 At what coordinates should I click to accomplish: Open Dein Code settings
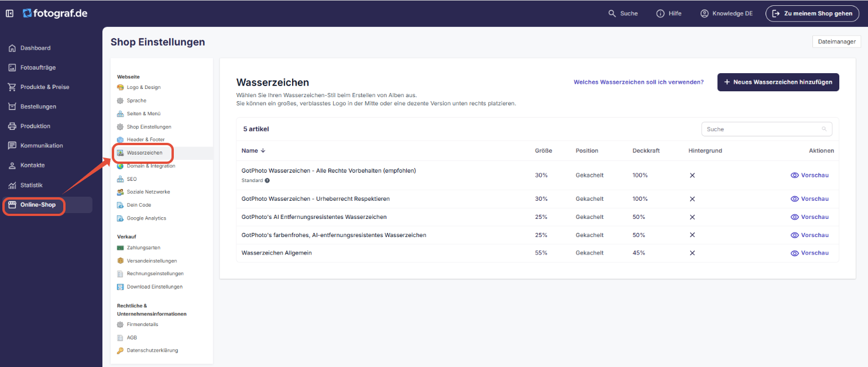pyautogui.click(x=139, y=205)
